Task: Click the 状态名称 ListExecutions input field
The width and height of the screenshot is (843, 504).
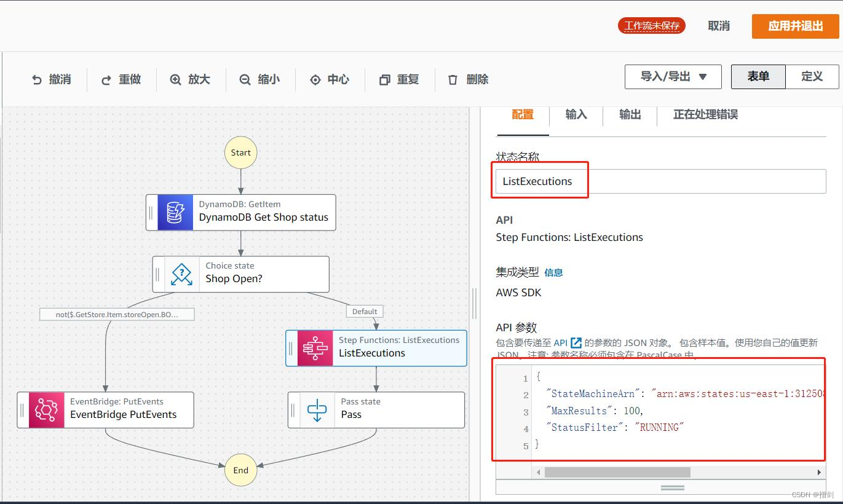Action: [x=661, y=181]
